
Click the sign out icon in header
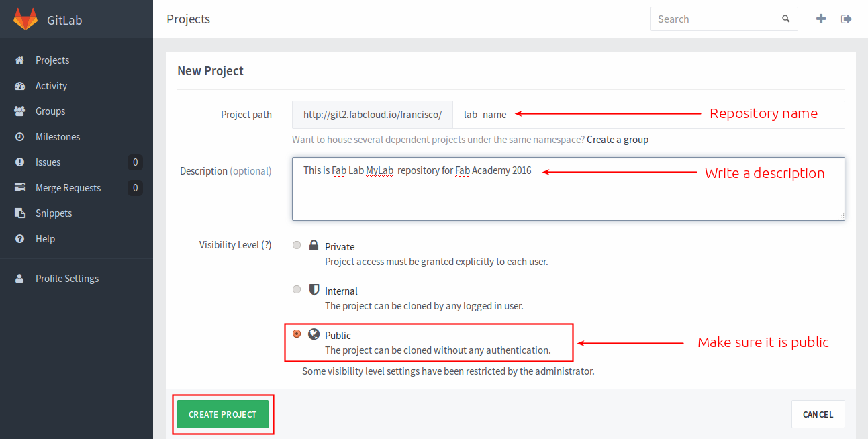click(x=847, y=19)
